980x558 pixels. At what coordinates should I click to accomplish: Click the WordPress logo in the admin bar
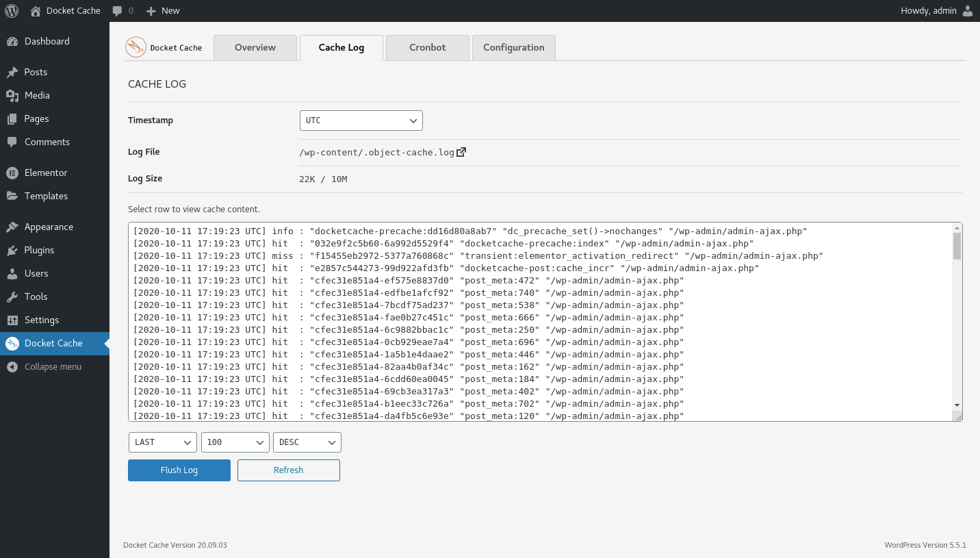(11, 10)
